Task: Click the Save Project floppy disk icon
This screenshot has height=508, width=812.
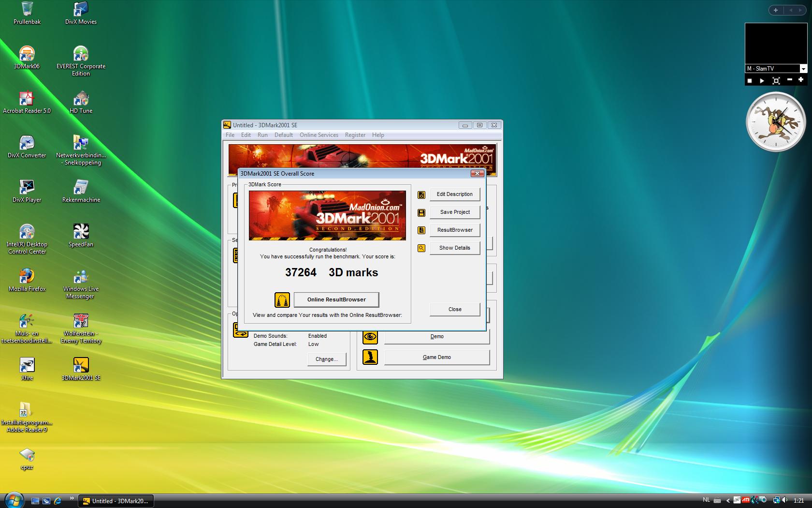Action: tap(421, 212)
